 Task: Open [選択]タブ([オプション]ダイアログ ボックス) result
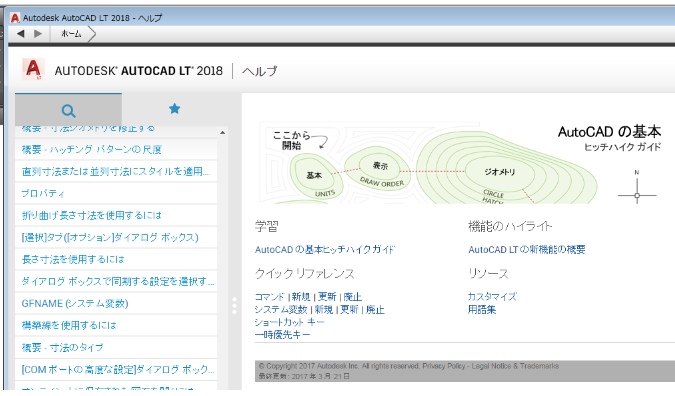coord(116,237)
